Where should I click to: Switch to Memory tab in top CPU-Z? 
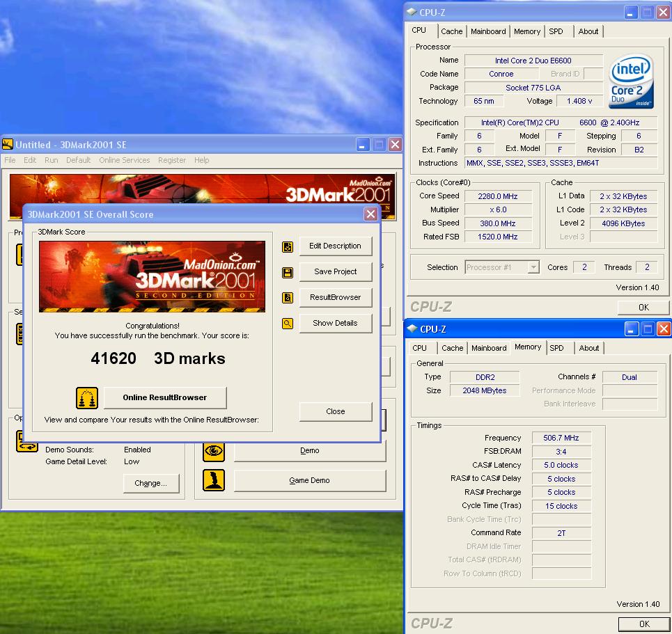[526, 31]
